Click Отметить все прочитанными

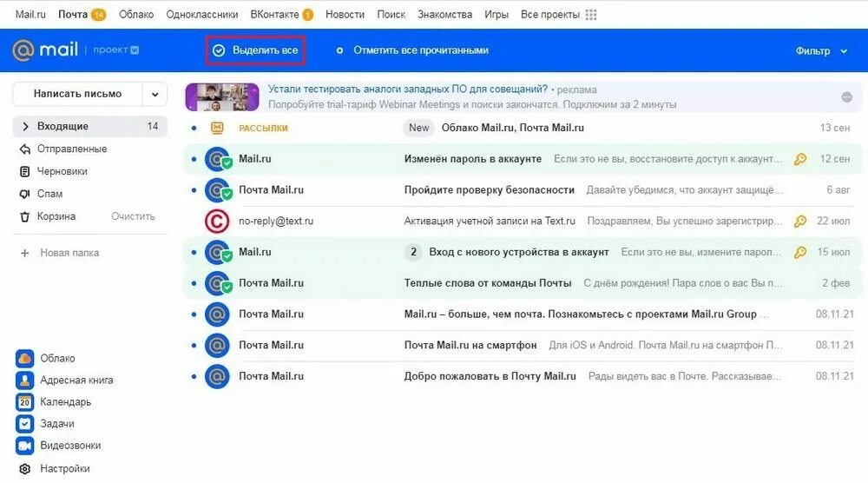[x=412, y=50]
